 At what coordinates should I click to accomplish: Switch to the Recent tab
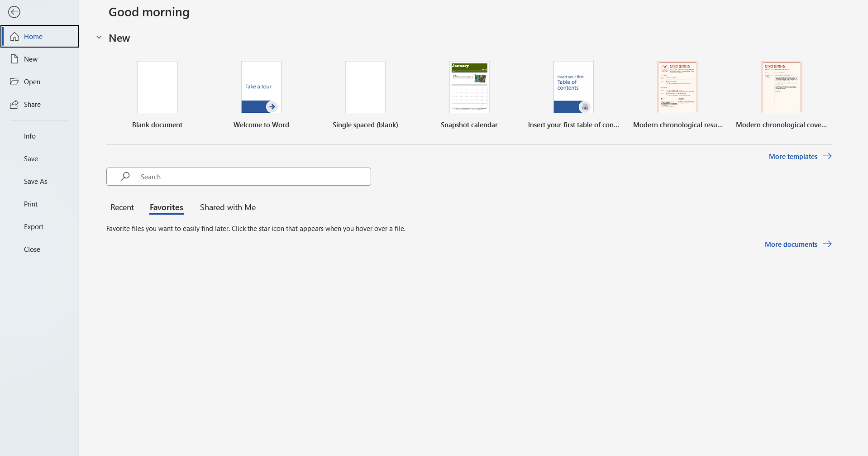click(122, 207)
